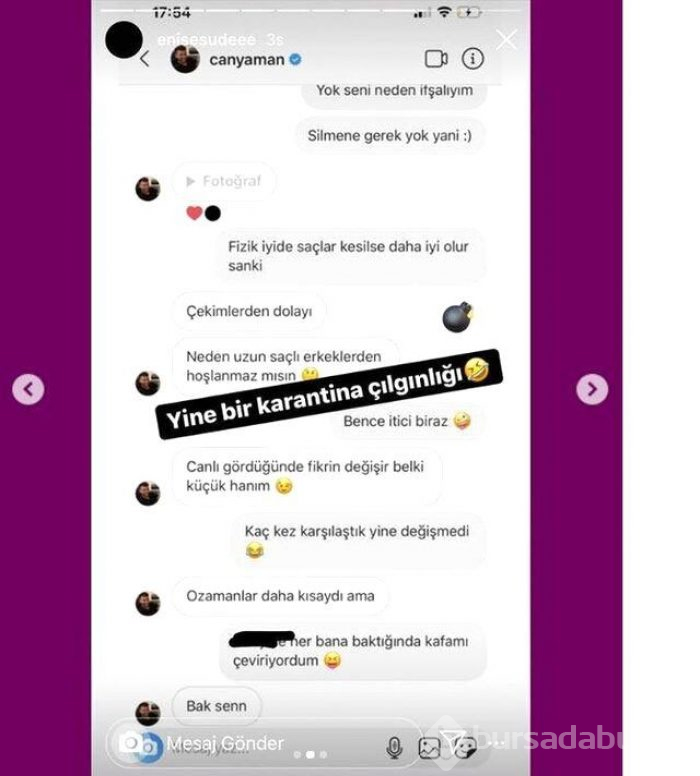This screenshot has height=776, width=700.
Task: Select the 'Çekimlerden dolayı' message bubble
Action: (249, 311)
